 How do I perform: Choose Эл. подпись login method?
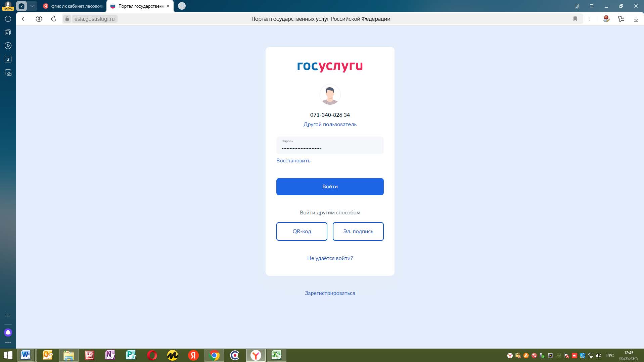[x=358, y=231]
